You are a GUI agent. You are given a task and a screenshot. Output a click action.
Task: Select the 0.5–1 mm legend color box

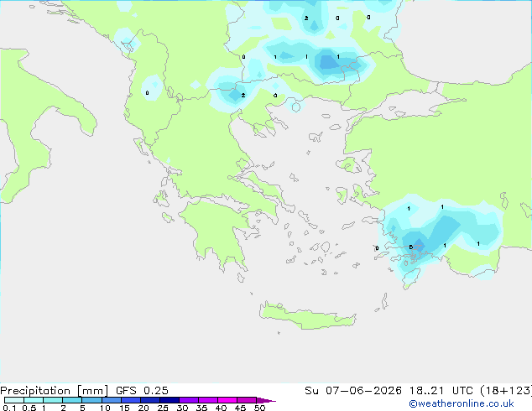(34, 400)
